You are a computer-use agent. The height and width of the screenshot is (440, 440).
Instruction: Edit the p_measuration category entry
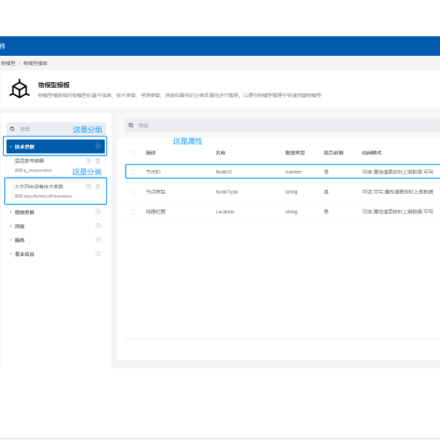88,161
